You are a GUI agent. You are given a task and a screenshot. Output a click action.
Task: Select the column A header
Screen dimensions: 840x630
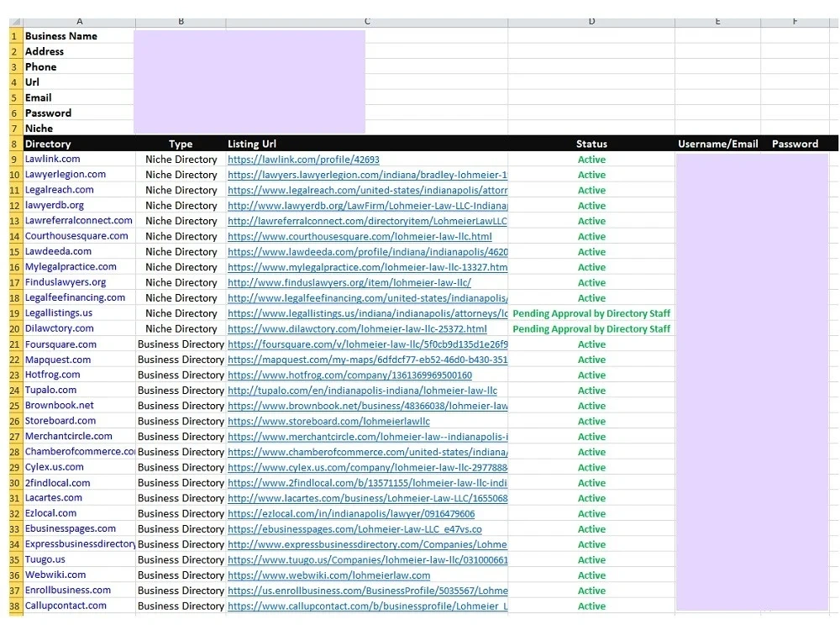click(79, 22)
